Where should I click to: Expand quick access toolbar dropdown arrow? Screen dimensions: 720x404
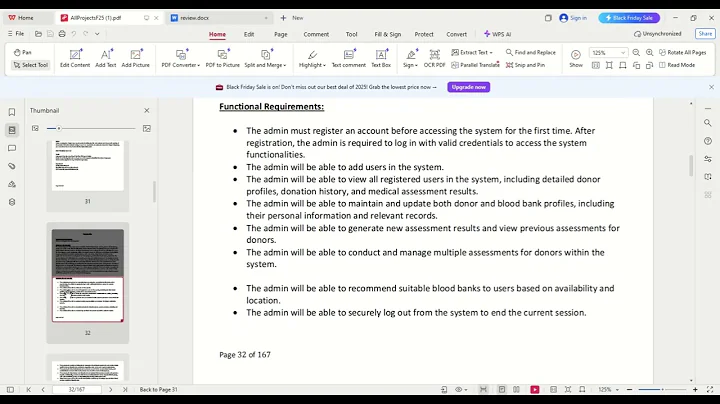97,34
